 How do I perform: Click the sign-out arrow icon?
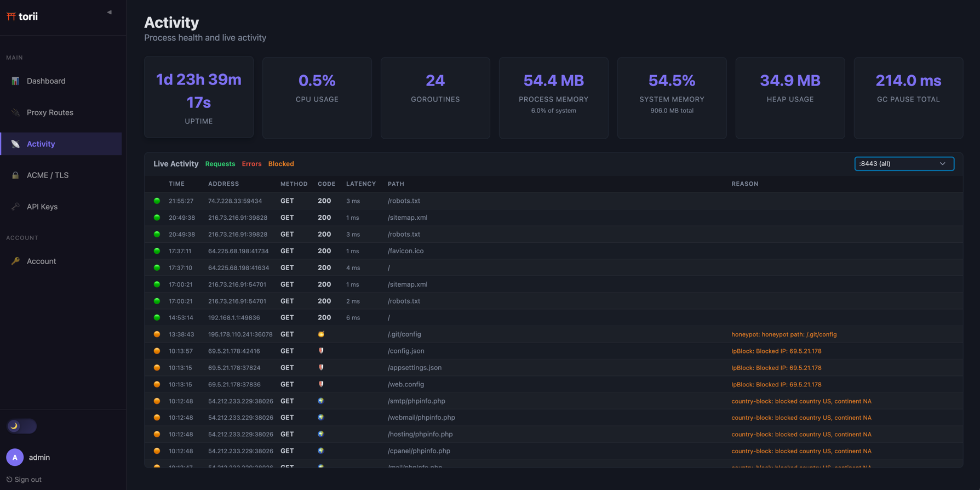click(9, 480)
